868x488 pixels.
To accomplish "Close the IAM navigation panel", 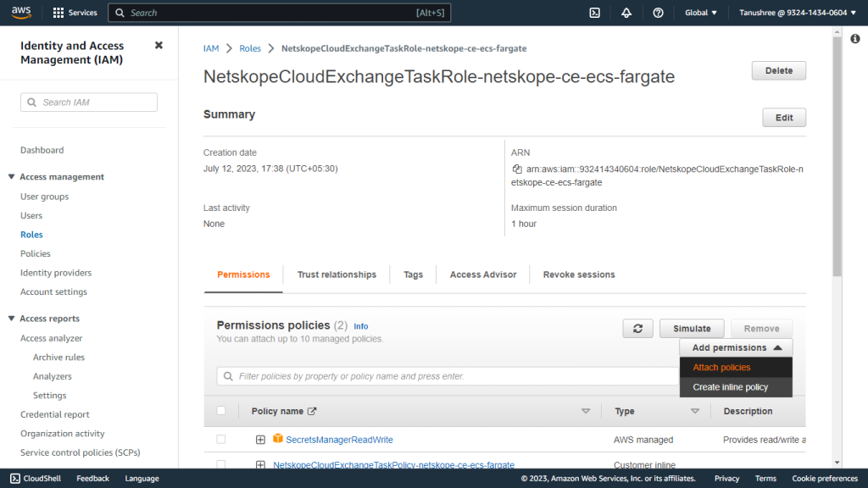I will click(x=159, y=46).
